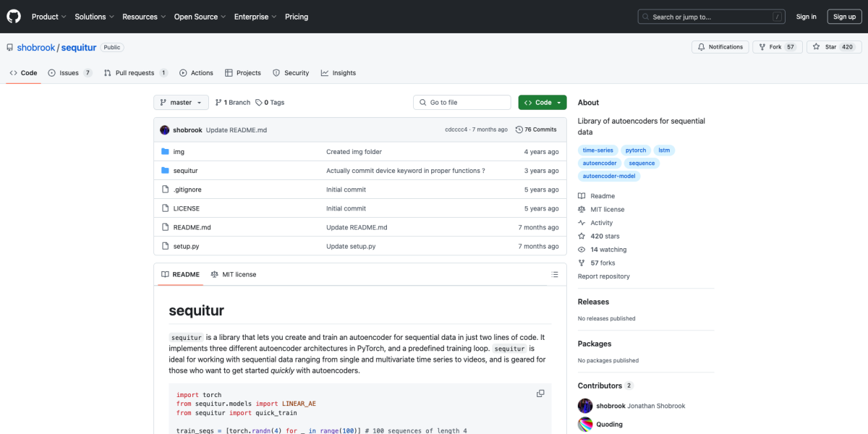Viewport: 868px width, 434px height.
Task: Copy the code snippet with copy icon
Action: click(540, 393)
